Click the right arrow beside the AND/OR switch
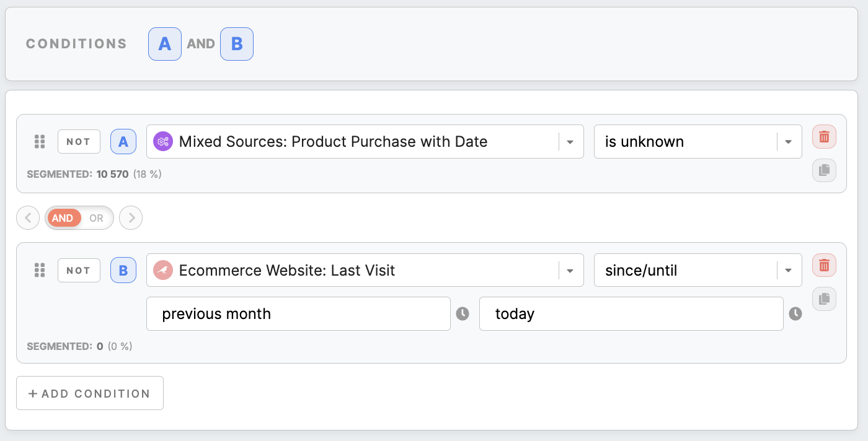Screen dimensions: 868x441 click(131, 218)
